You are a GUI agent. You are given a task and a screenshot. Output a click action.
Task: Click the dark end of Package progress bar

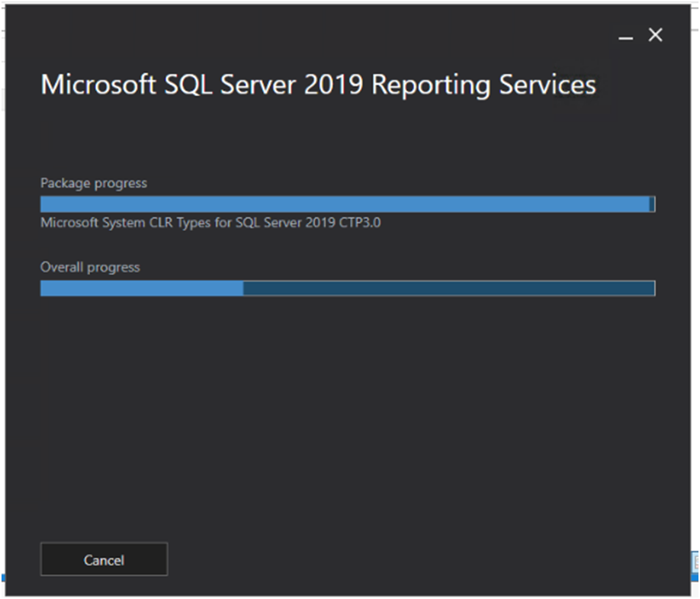(652, 204)
